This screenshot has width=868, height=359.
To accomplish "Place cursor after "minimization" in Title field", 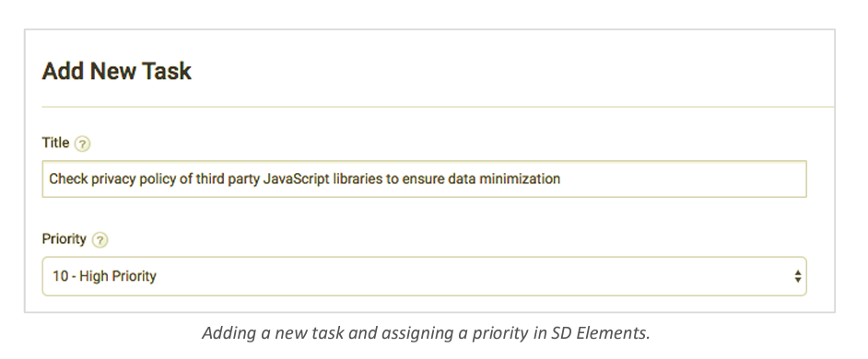I will (x=561, y=179).
